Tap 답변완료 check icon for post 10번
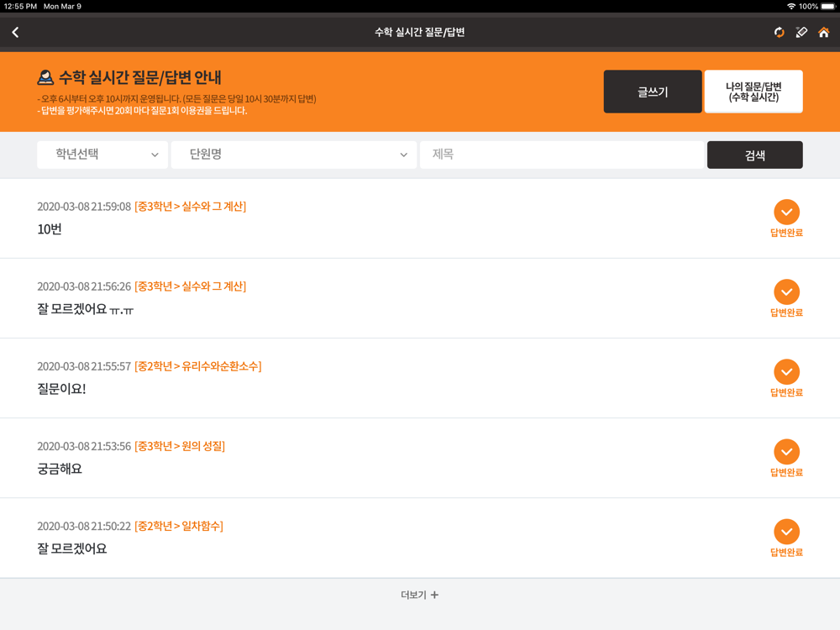The image size is (840, 630). [x=786, y=213]
